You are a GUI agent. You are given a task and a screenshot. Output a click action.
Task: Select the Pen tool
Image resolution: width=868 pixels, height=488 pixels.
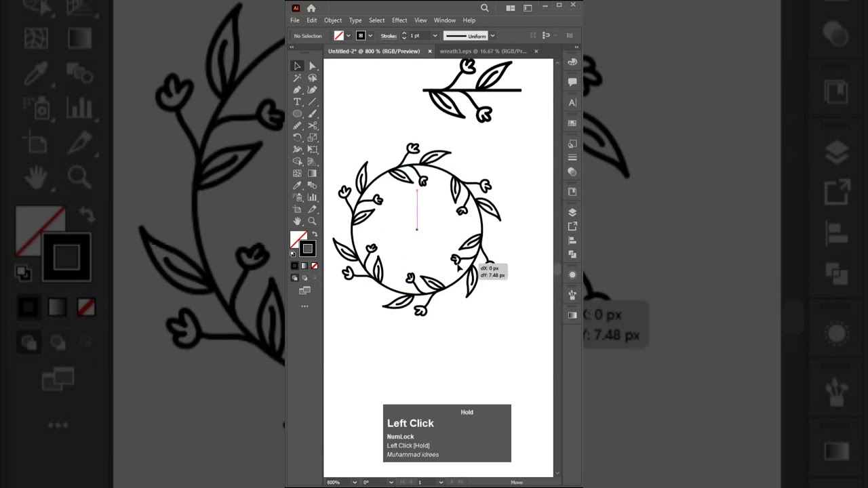click(297, 89)
